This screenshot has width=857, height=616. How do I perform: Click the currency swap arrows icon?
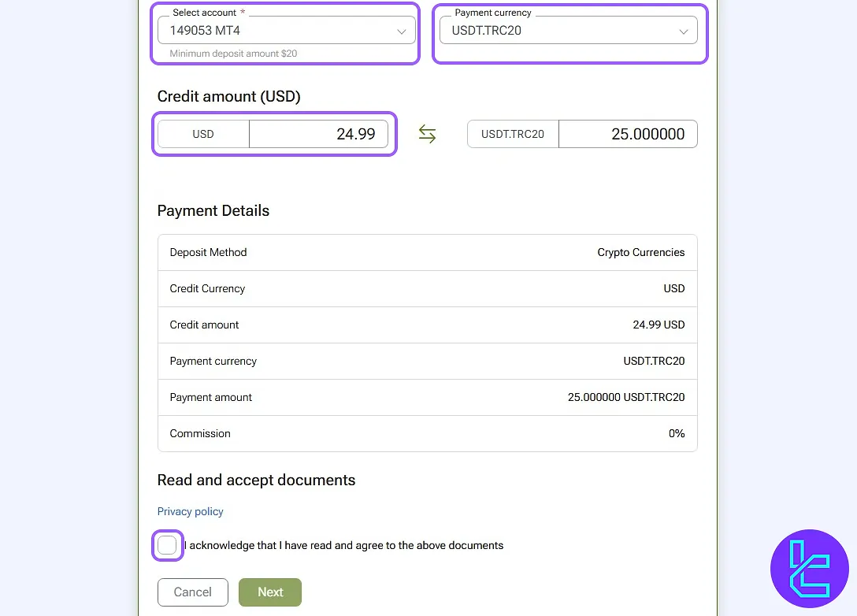coord(427,134)
